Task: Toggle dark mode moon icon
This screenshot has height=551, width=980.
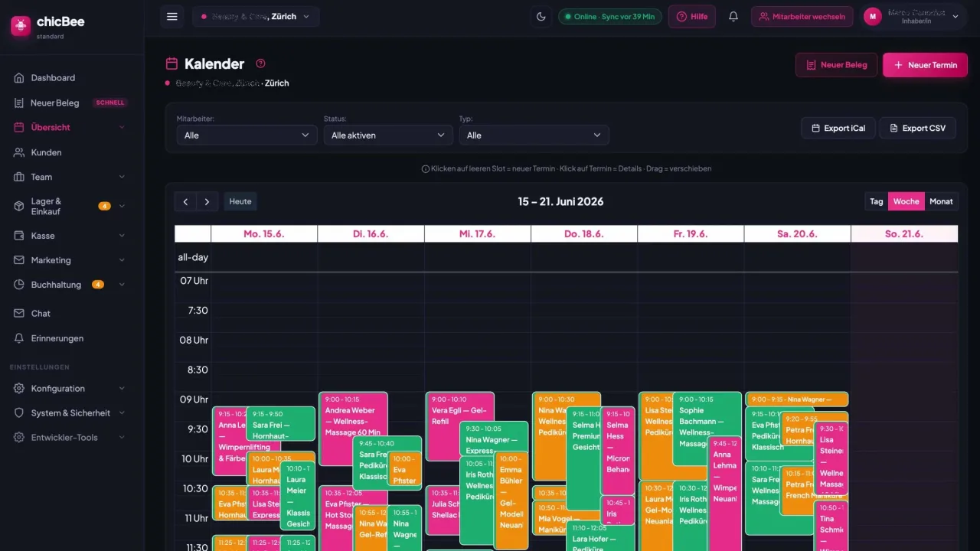Action: (x=541, y=17)
